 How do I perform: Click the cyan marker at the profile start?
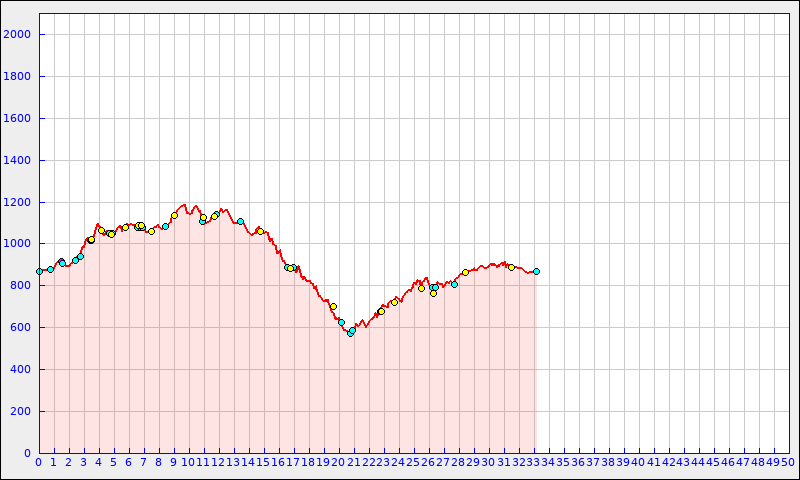(x=39, y=271)
